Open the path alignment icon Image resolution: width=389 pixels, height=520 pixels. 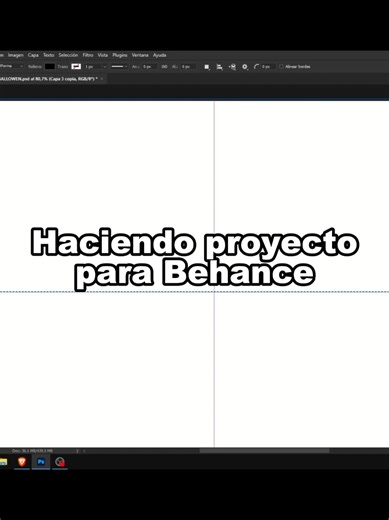click(x=219, y=67)
